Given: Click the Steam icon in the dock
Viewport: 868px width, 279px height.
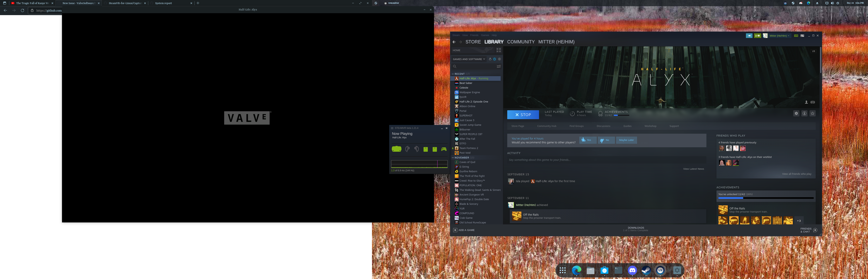Looking at the screenshot, I should click(646, 270).
